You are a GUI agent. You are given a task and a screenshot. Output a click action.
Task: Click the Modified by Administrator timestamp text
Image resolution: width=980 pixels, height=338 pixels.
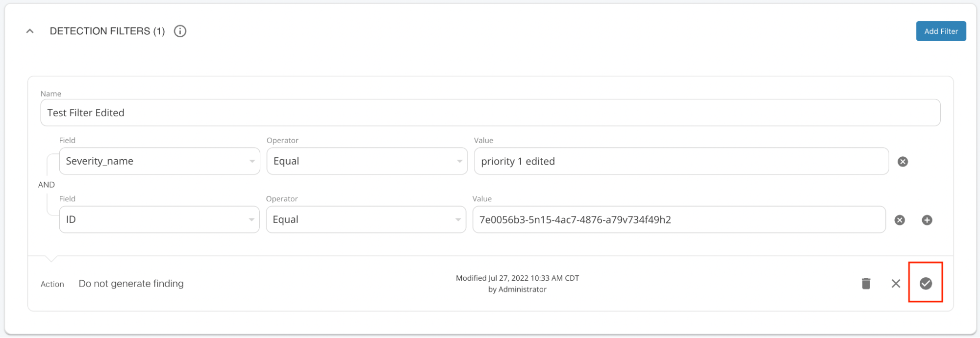click(517, 284)
